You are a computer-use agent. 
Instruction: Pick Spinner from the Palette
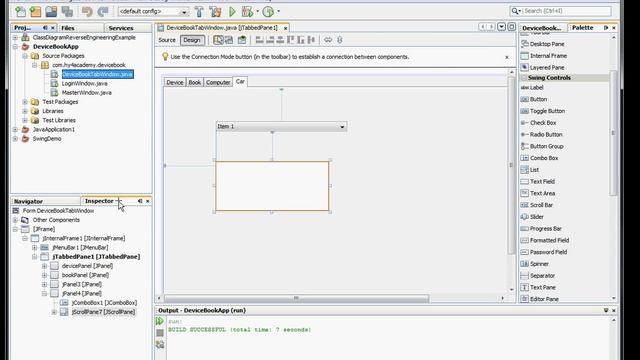pyautogui.click(x=539, y=264)
